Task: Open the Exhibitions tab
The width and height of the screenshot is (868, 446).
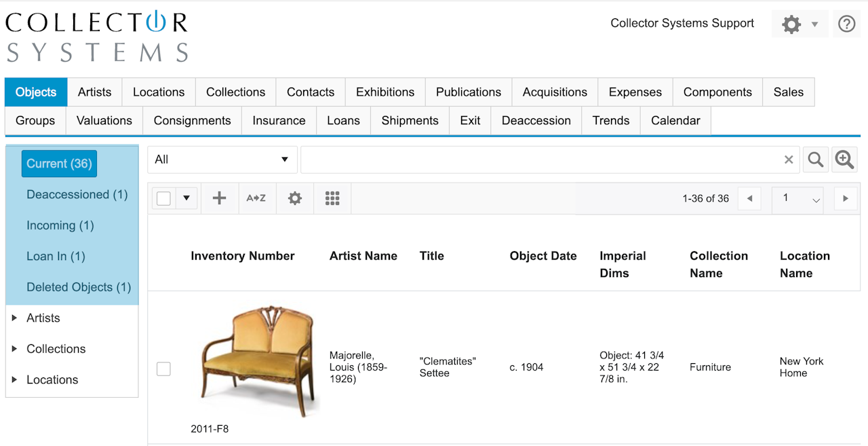Action: [385, 92]
